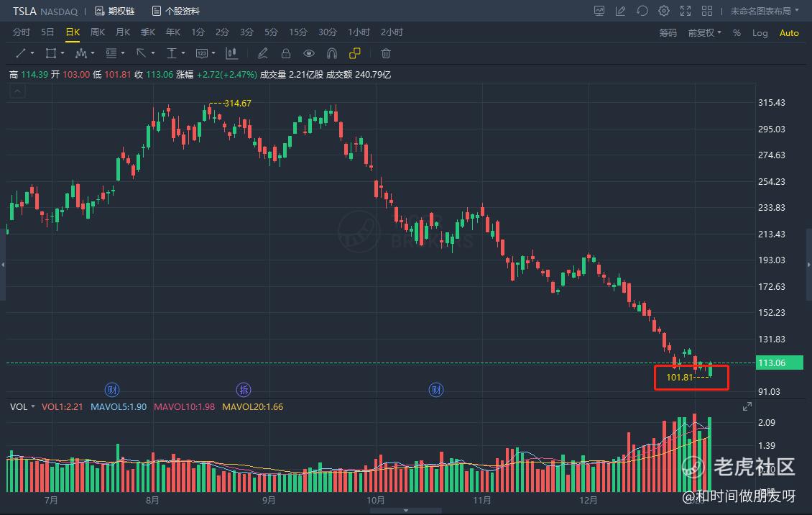Switch to the 15分 chart interval

tap(297, 32)
